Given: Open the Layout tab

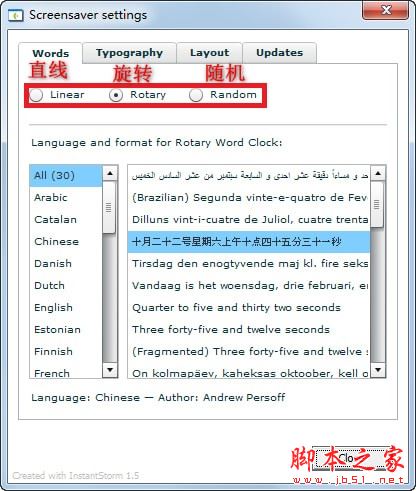Looking at the screenshot, I should 209,53.
